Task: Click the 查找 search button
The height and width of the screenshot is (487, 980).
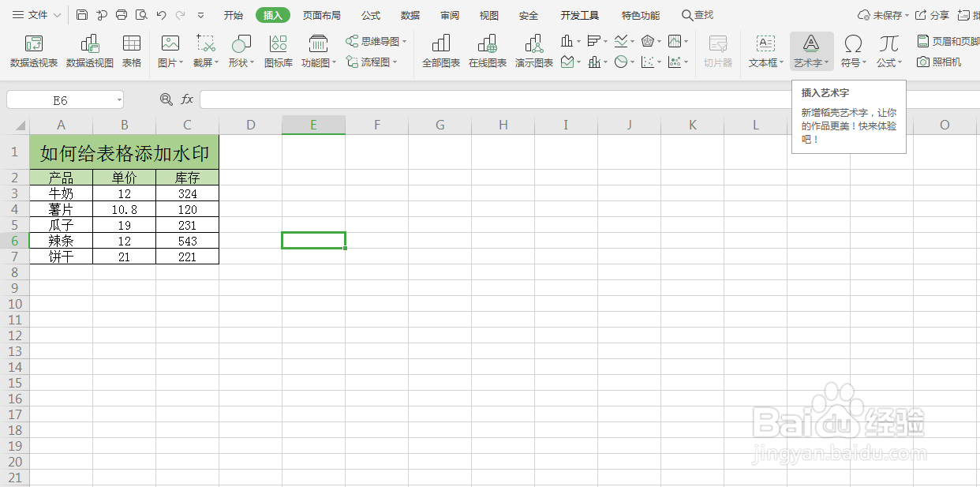Action: point(698,15)
